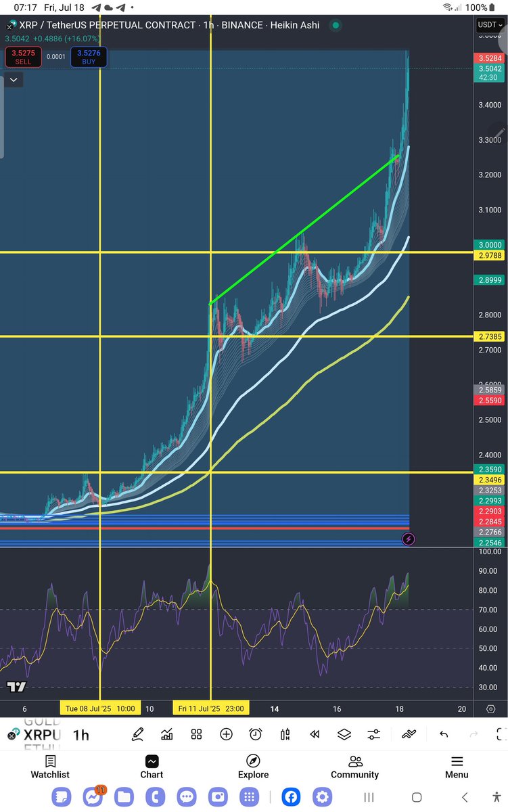Open the object tree layers icon
This screenshot has height=812, width=508.
[344, 734]
